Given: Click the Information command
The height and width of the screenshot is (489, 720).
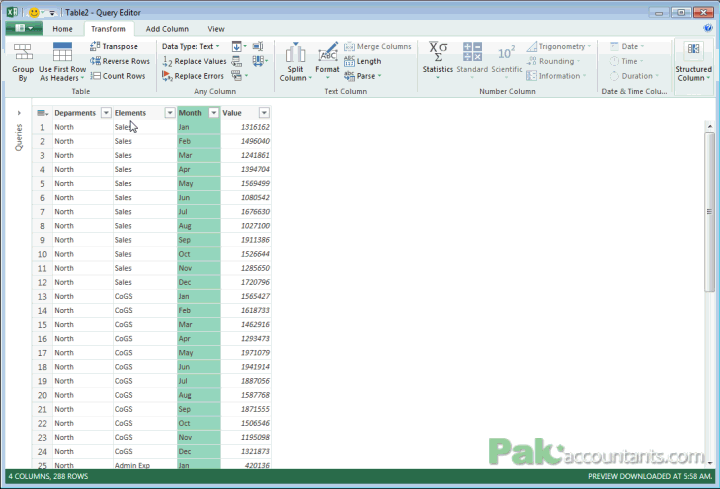Looking at the screenshot, I should click(556, 76).
